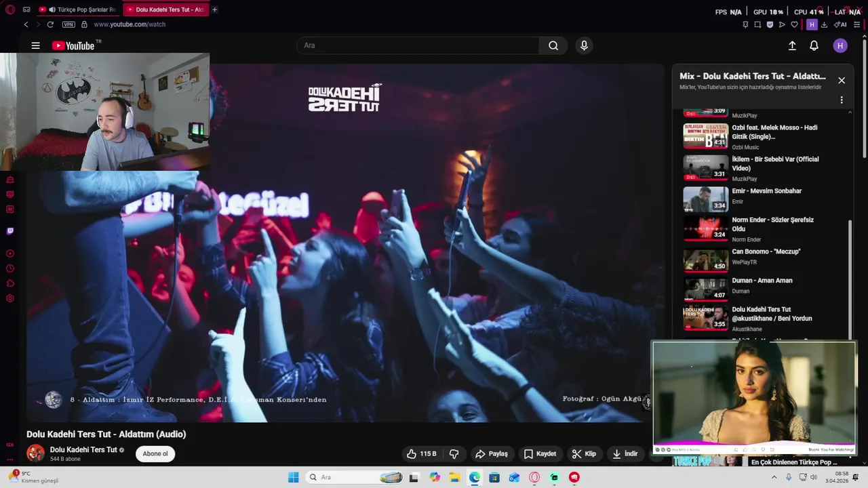Focus the YouTube Ara search box
Viewport: 868px width, 488px height.
(x=418, y=45)
